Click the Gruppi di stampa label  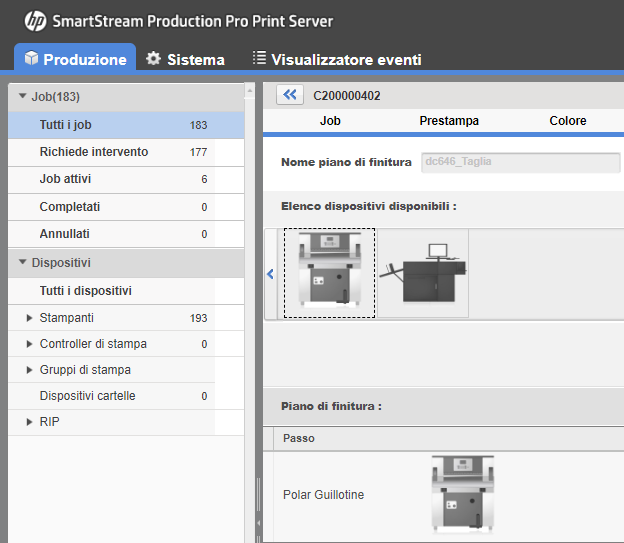tap(85, 370)
